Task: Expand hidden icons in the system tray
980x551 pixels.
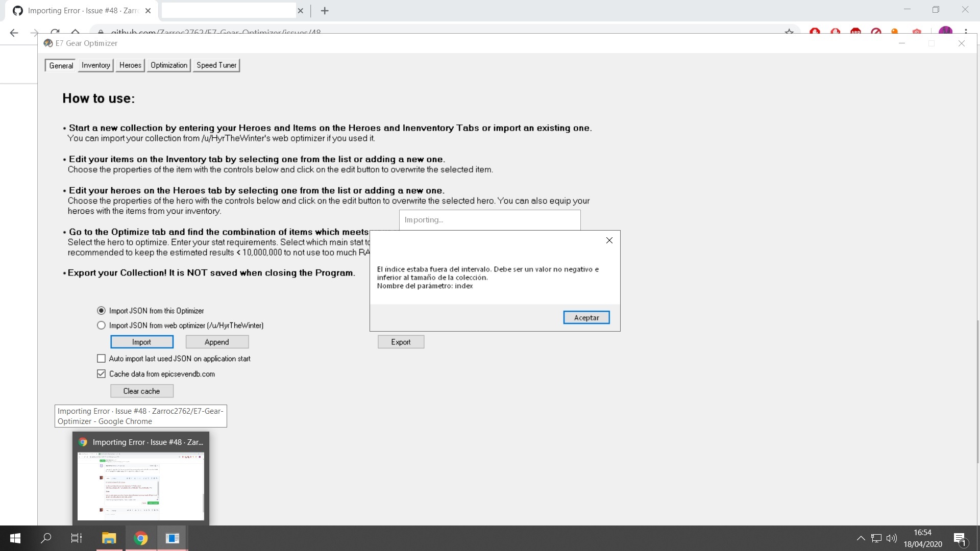Action: 860,538
